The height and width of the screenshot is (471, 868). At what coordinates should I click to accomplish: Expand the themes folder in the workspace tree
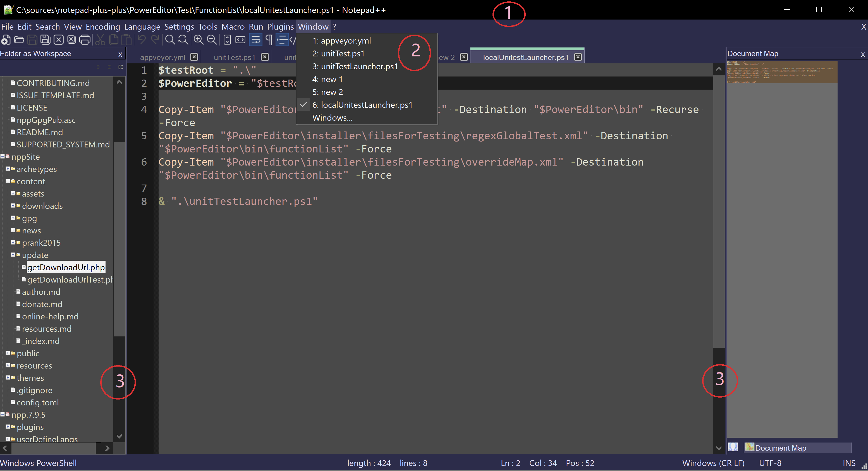[x=8, y=378]
